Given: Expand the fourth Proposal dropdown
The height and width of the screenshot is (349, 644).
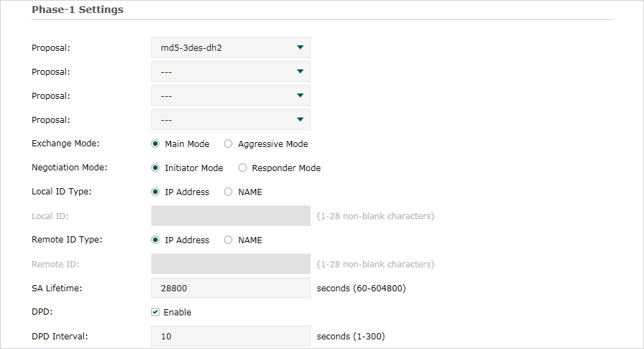Looking at the screenshot, I should pos(231,120).
